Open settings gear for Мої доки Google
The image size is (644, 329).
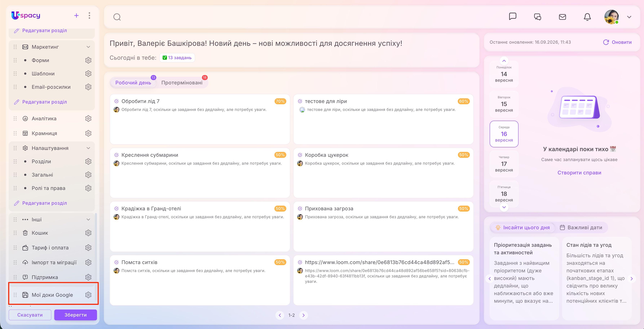coord(88,295)
